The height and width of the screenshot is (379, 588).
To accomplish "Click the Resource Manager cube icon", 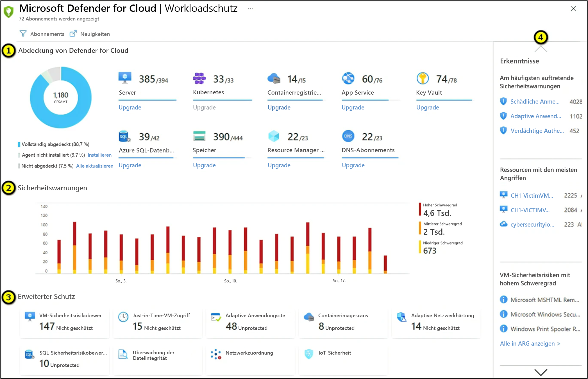I will (274, 136).
